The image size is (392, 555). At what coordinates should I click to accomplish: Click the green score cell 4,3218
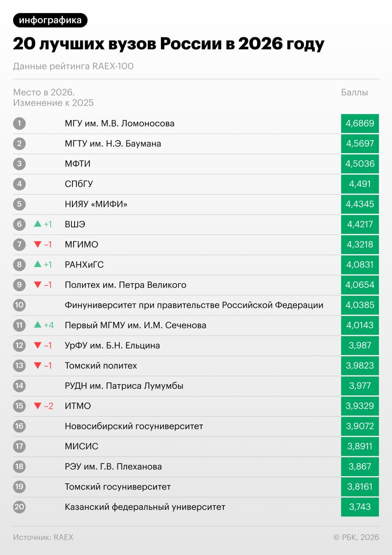click(360, 245)
